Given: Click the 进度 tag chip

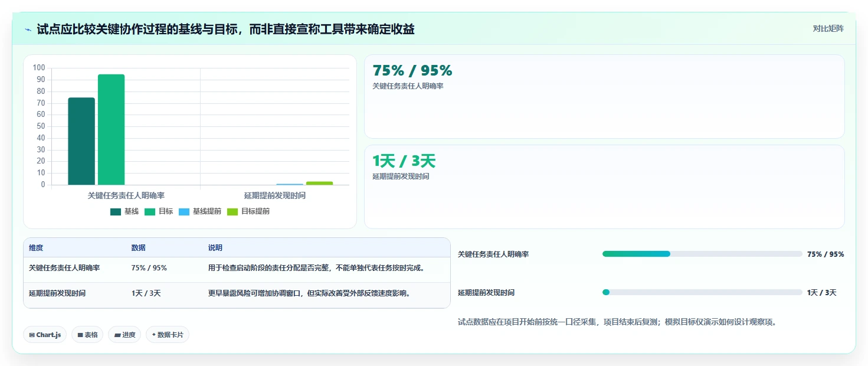Looking at the screenshot, I should pyautogui.click(x=125, y=335).
